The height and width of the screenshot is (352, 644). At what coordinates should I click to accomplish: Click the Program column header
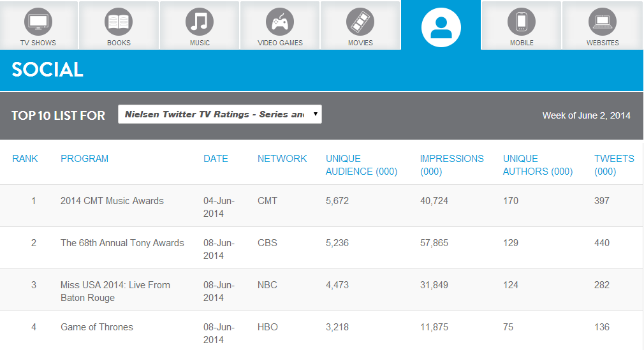pos(84,159)
